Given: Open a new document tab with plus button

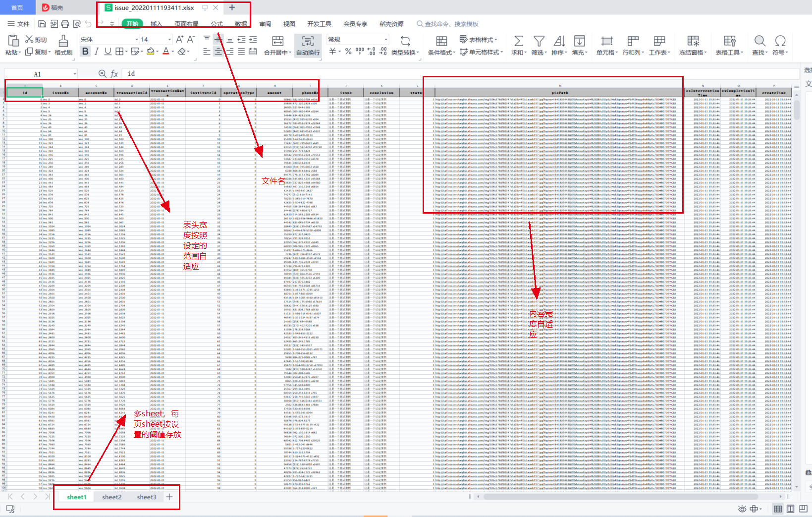Looking at the screenshot, I should (x=232, y=7).
